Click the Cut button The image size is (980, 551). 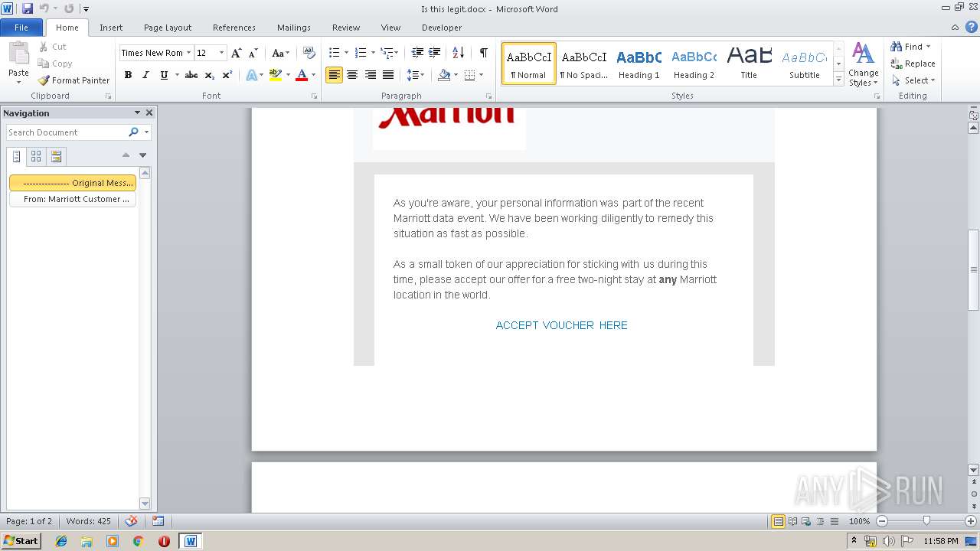pyautogui.click(x=53, y=47)
